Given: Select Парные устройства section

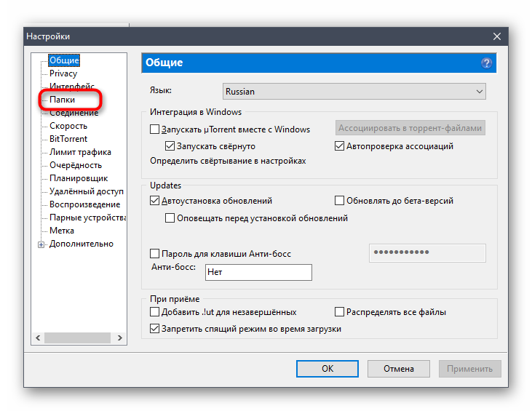Looking at the screenshot, I should tap(87, 218).
